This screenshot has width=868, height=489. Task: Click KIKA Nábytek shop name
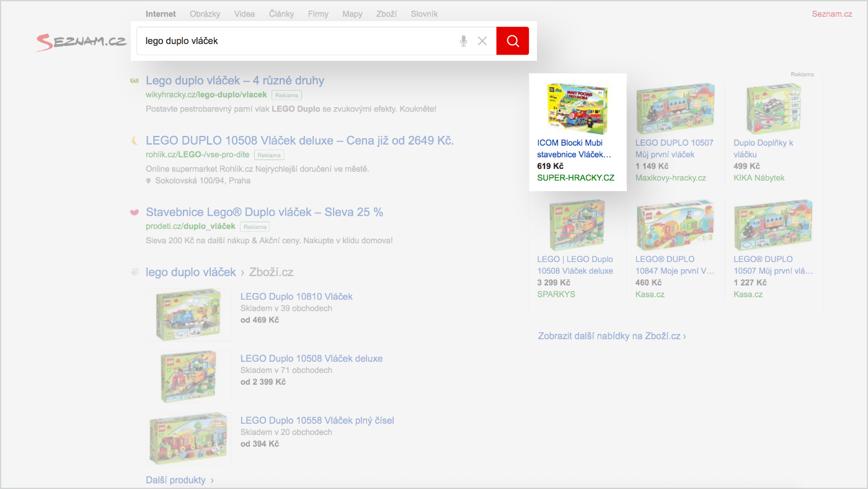pyautogui.click(x=759, y=177)
